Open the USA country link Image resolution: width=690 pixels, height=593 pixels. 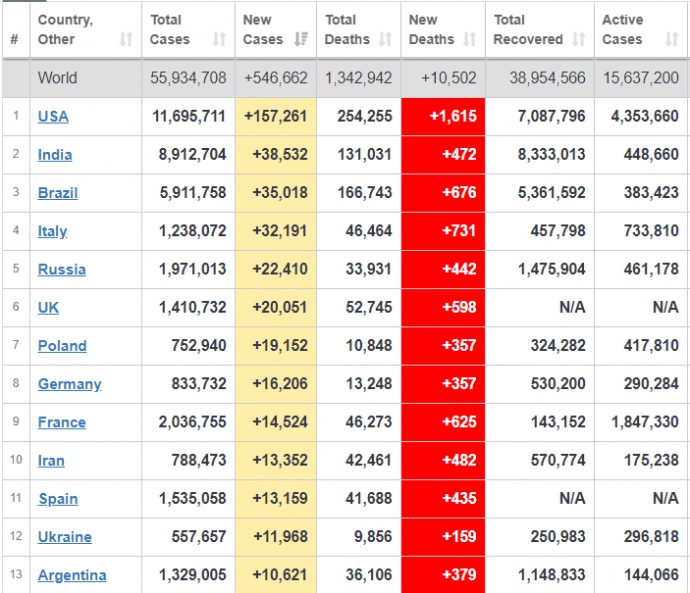[x=53, y=116]
